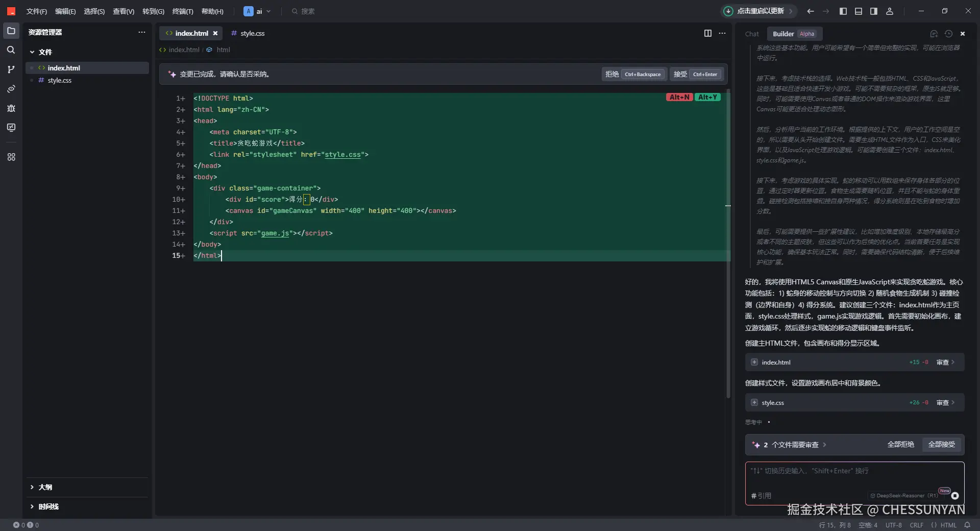Click the Alt+Y accept badge in editor

coord(707,97)
